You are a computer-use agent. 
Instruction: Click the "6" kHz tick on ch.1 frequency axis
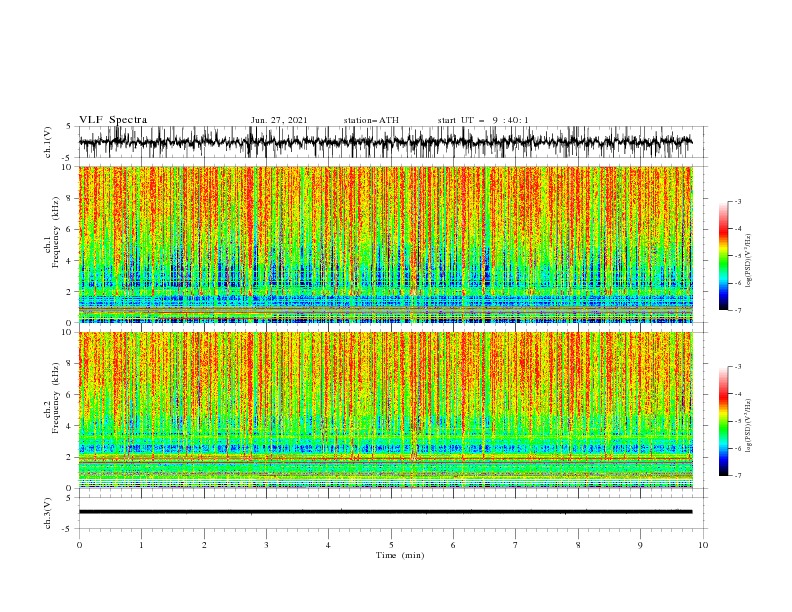pos(70,230)
